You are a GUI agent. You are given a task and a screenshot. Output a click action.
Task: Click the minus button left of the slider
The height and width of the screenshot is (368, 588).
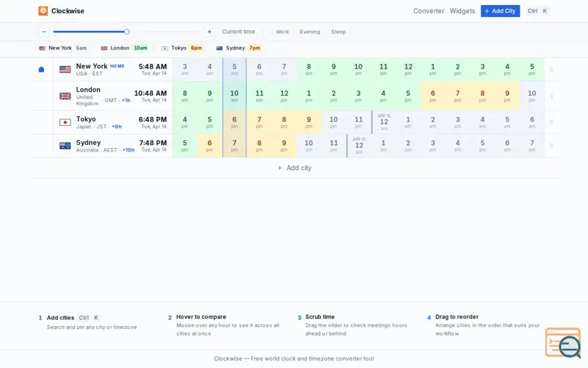click(44, 32)
